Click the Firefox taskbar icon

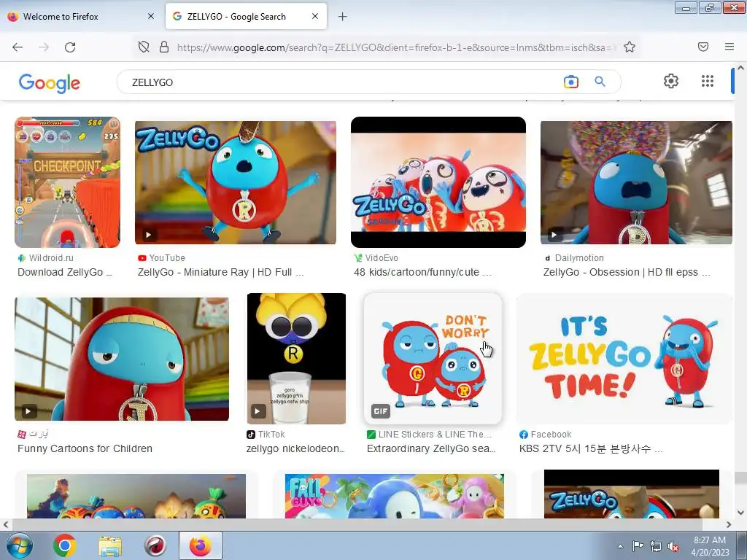click(201, 545)
